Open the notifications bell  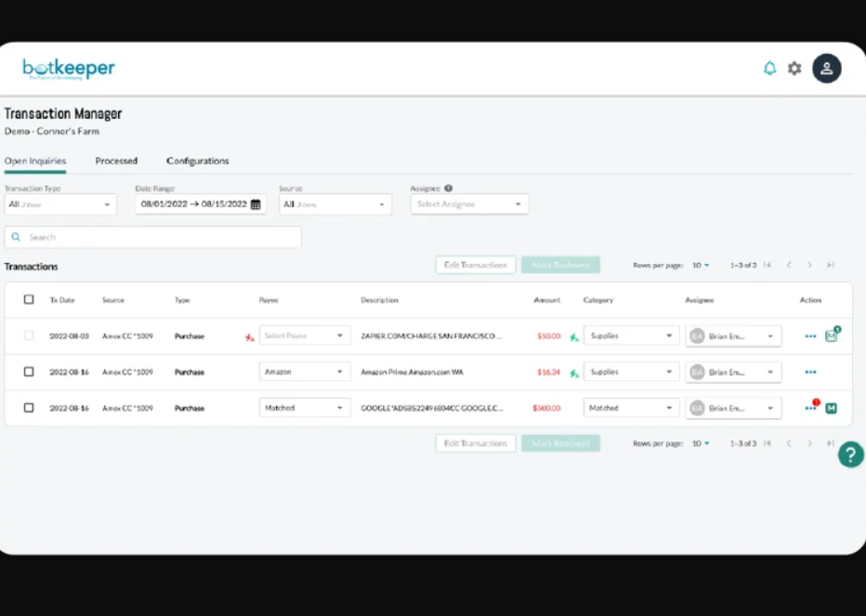pyautogui.click(x=769, y=68)
